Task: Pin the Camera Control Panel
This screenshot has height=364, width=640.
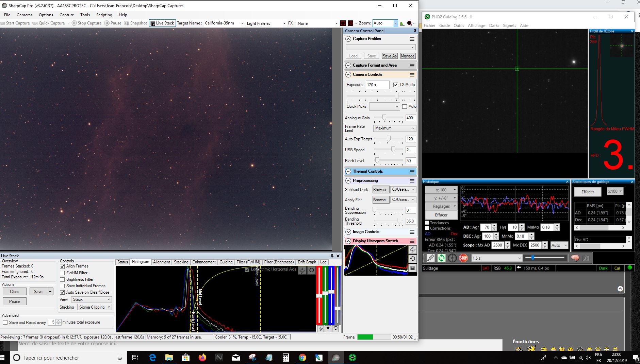Action: click(x=415, y=31)
